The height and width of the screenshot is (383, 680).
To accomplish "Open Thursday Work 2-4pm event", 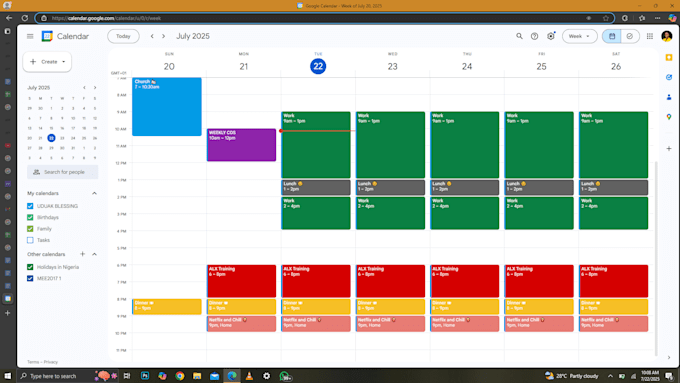I will 464,213.
